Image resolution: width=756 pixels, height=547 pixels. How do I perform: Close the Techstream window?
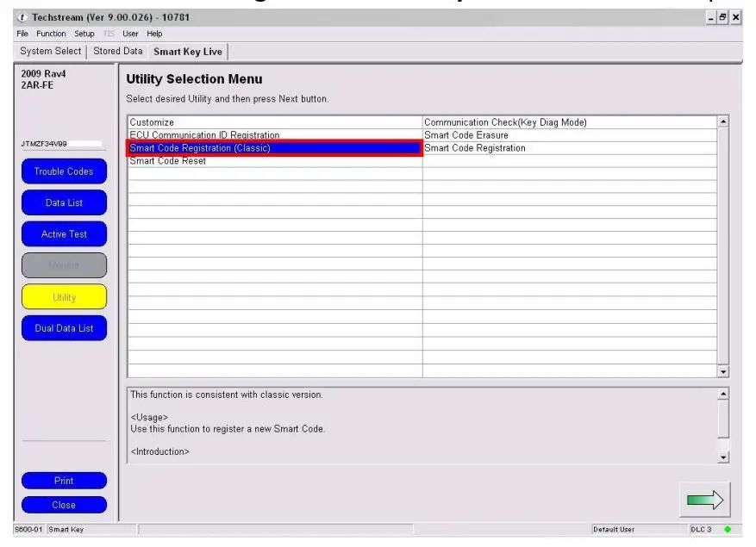(735, 18)
